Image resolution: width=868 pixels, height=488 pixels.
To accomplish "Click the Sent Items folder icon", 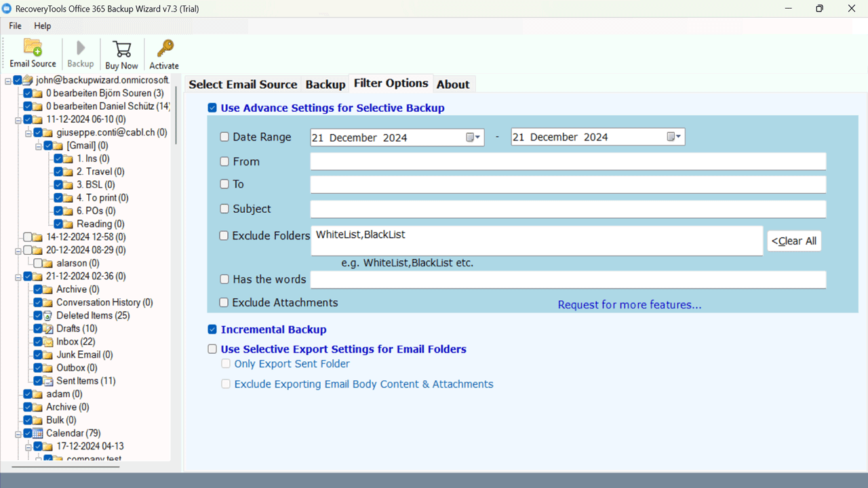I will coord(48,381).
